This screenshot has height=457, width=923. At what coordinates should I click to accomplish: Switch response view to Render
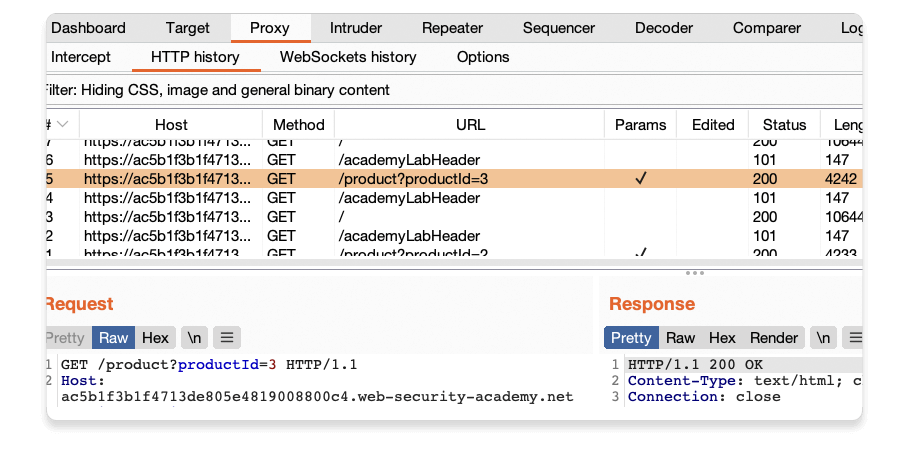pos(773,338)
